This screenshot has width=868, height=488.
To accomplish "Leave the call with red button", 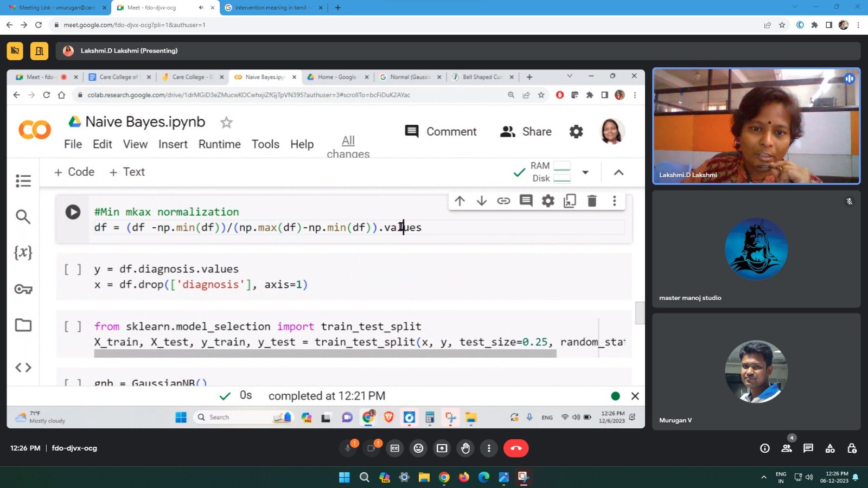I will (x=516, y=448).
